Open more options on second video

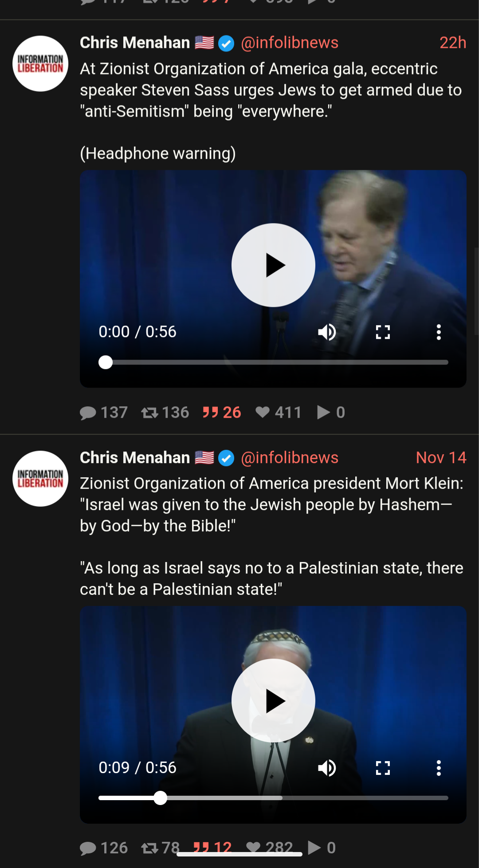(x=439, y=768)
